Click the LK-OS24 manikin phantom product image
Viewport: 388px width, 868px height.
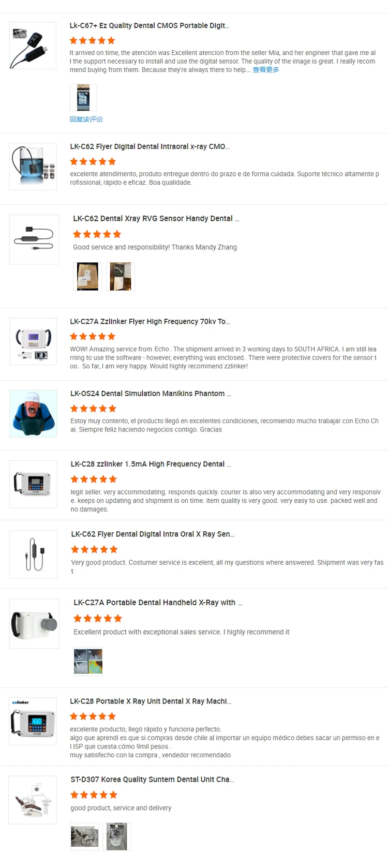pos(33,414)
